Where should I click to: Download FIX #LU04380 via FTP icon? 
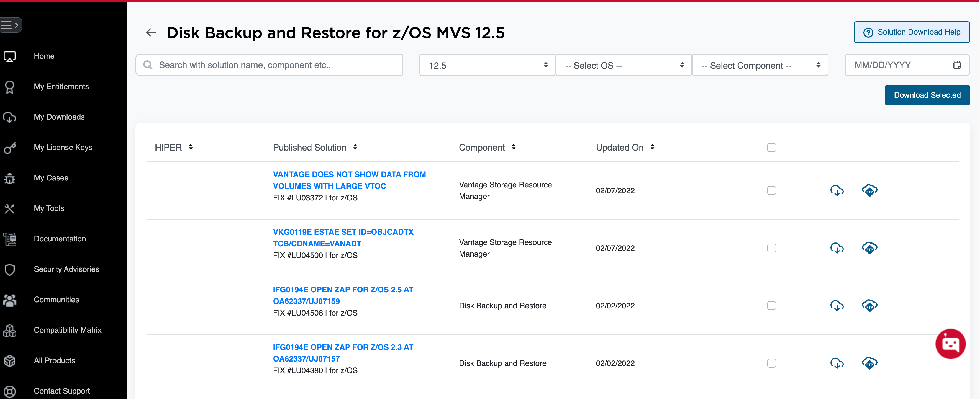(869, 363)
